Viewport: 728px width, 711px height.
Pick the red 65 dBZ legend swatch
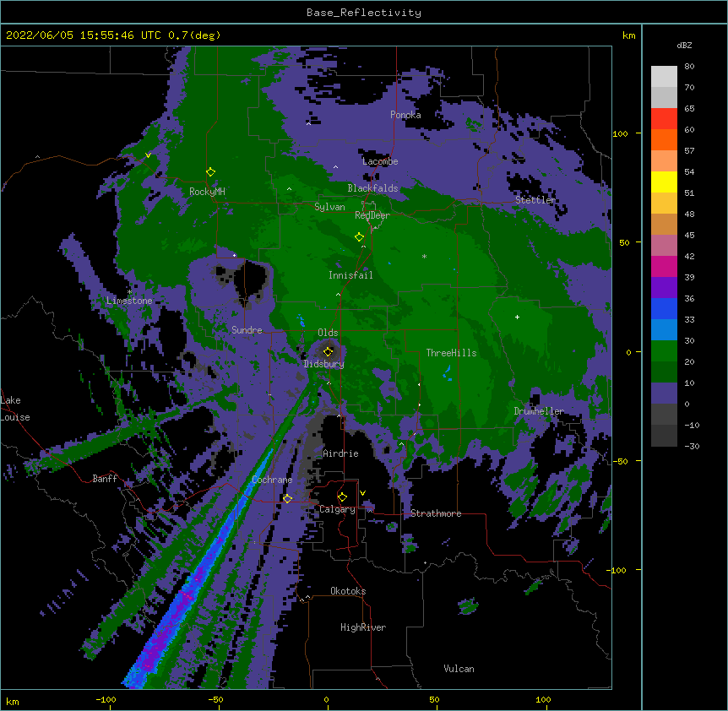(664, 118)
